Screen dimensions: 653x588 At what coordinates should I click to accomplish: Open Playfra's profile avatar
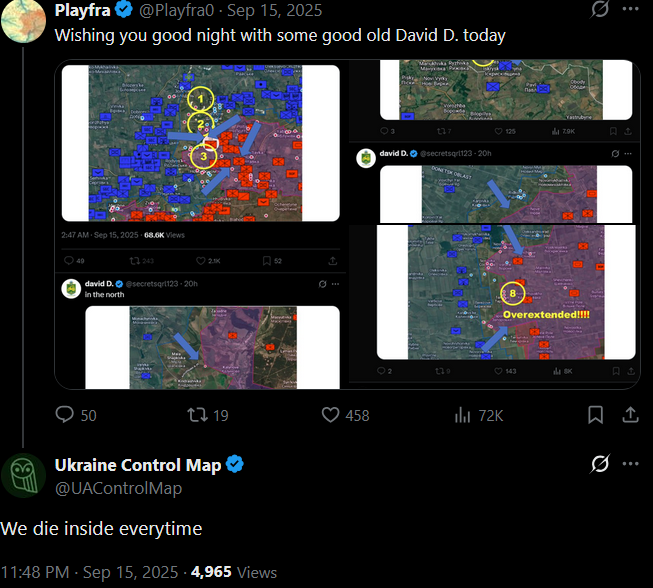23,21
